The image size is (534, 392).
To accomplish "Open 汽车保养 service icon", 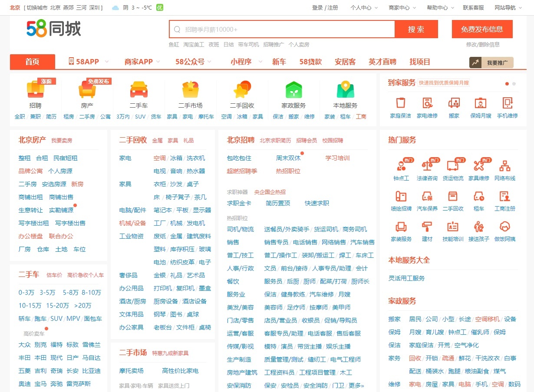I will click(427, 196).
